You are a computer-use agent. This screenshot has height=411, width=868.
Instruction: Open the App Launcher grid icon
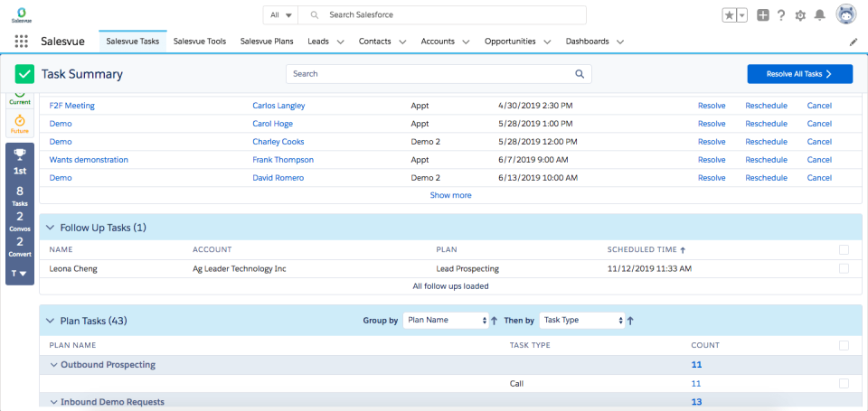(x=21, y=42)
